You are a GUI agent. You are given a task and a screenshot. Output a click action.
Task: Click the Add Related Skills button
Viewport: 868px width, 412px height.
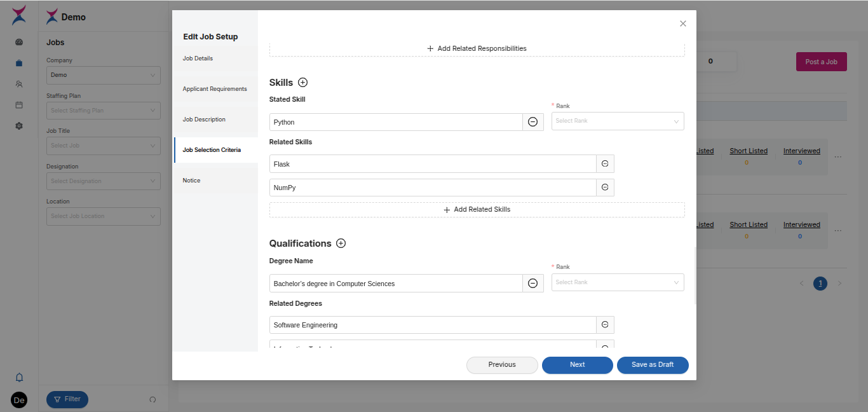(477, 210)
